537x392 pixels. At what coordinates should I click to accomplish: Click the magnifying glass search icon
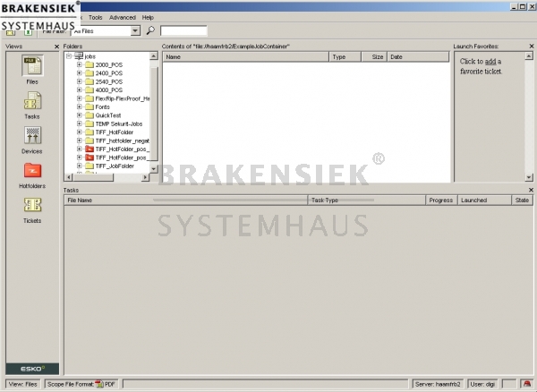tap(150, 30)
